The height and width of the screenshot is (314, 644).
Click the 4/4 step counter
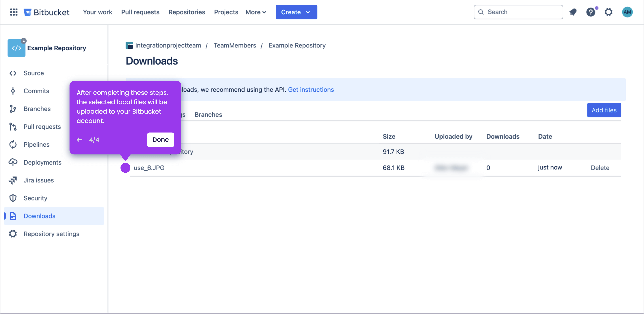click(94, 140)
